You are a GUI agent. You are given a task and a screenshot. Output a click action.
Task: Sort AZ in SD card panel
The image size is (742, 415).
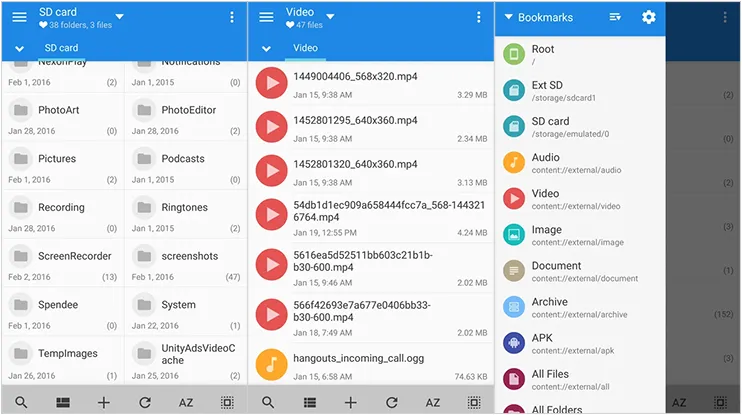tap(186, 403)
